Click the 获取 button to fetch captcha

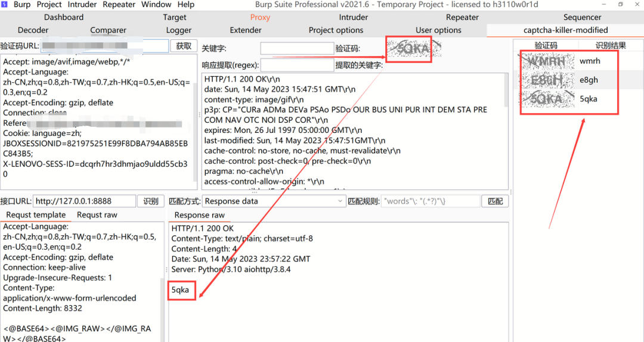[x=184, y=46]
